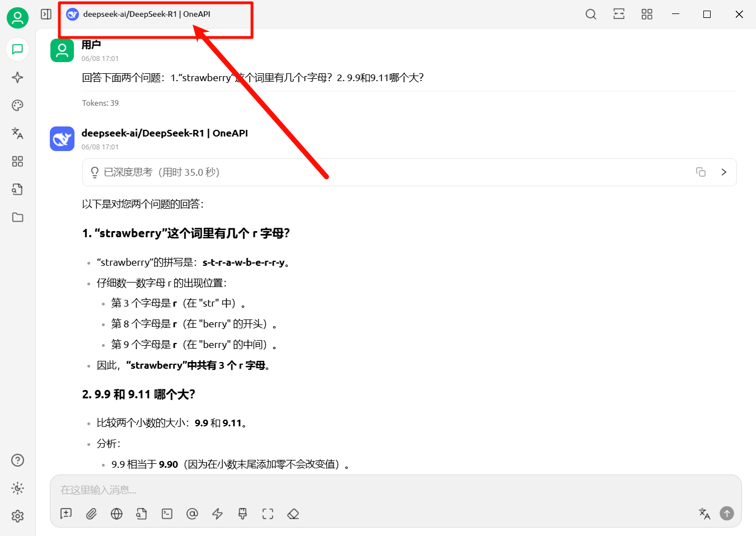Open the chat assistant sidebar icon
This screenshot has width=756, height=536.
(x=17, y=49)
